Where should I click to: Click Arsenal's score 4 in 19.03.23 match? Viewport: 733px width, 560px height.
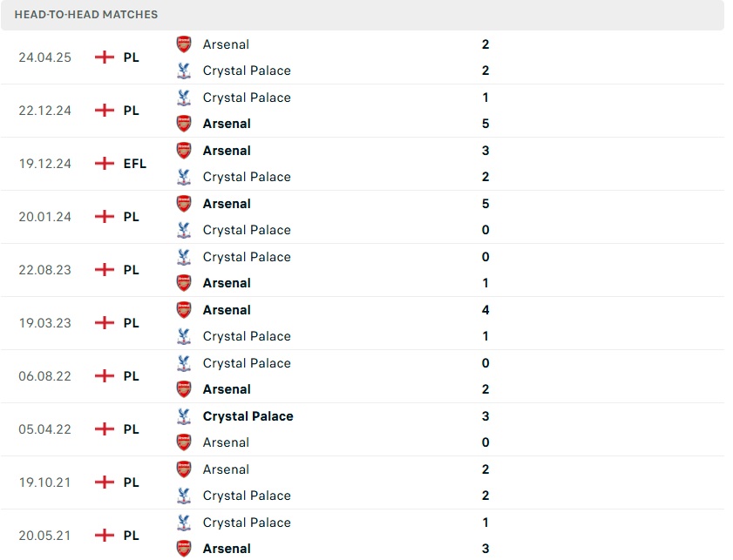click(x=485, y=310)
